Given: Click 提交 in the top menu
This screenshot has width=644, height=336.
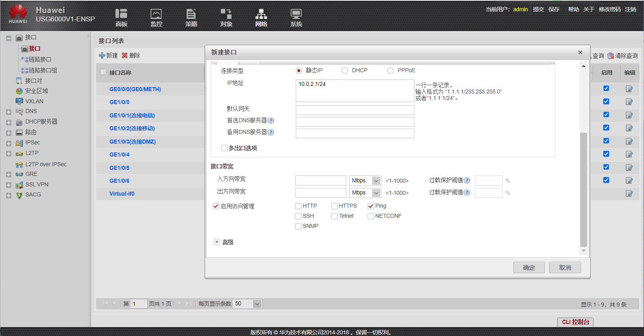Looking at the screenshot, I should 538,9.
